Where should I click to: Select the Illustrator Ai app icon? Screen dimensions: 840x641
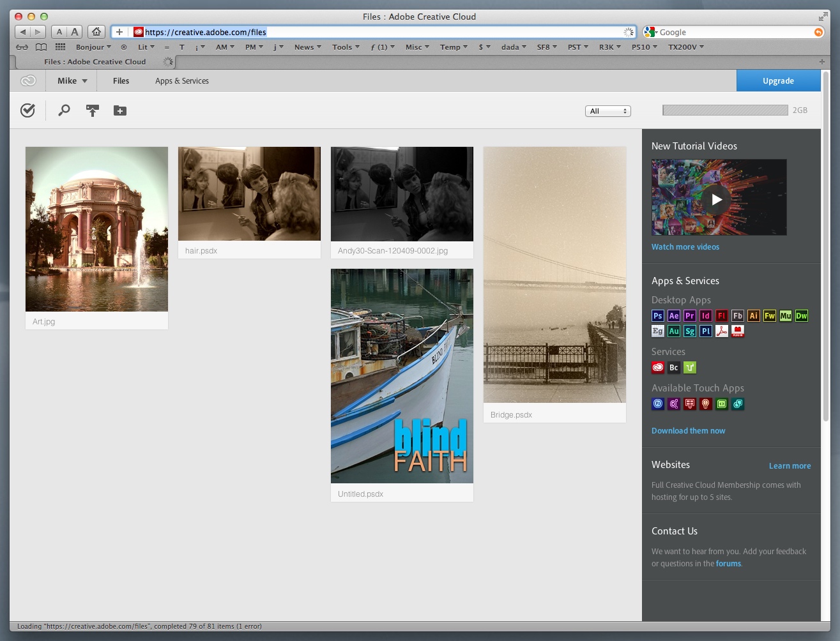[x=754, y=315]
